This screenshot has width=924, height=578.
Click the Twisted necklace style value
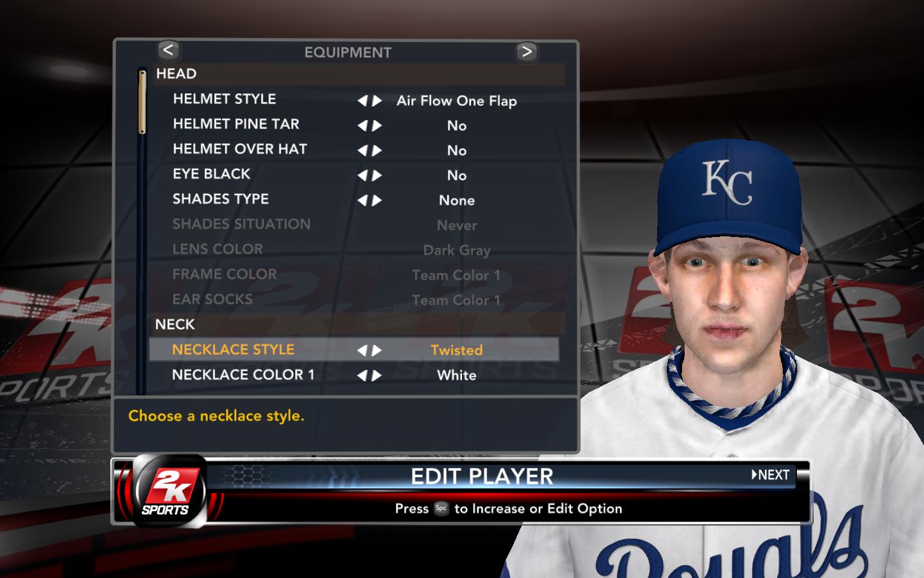tap(456, 351)
